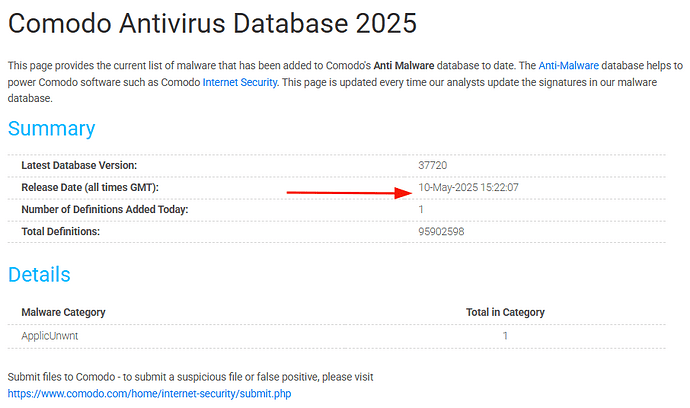690x408 pixels.
Task: Click the Total Definitions label
Action: click(x=61, y=232)
